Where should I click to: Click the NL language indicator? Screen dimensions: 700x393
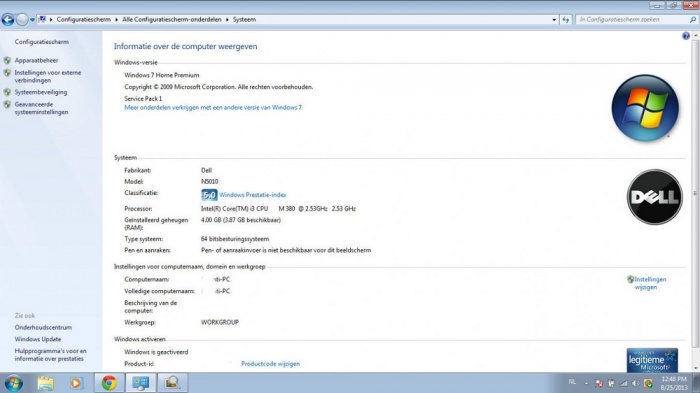point(572,382)
